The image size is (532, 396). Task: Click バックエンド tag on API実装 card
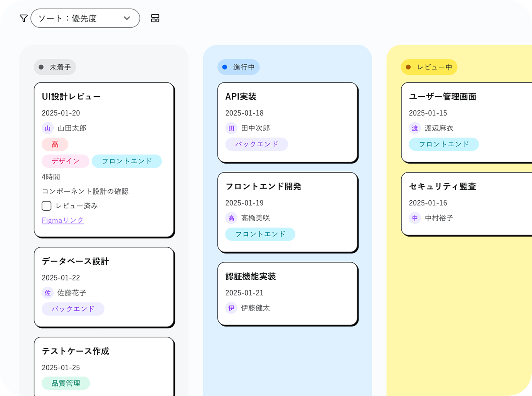[256, 144]
